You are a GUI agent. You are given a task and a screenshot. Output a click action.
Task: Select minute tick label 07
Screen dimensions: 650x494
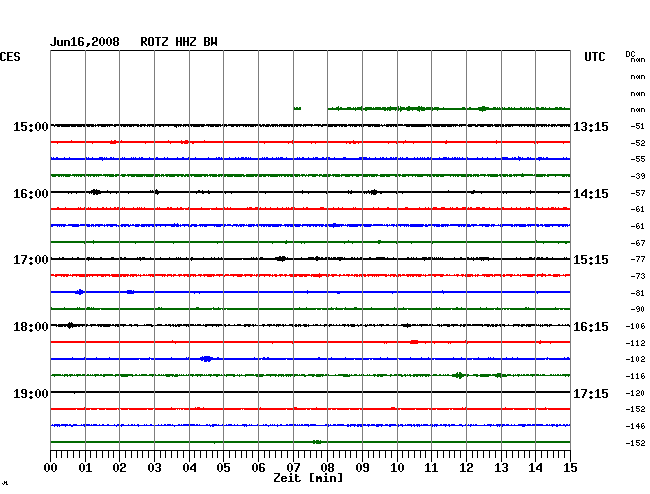(293, 468)
